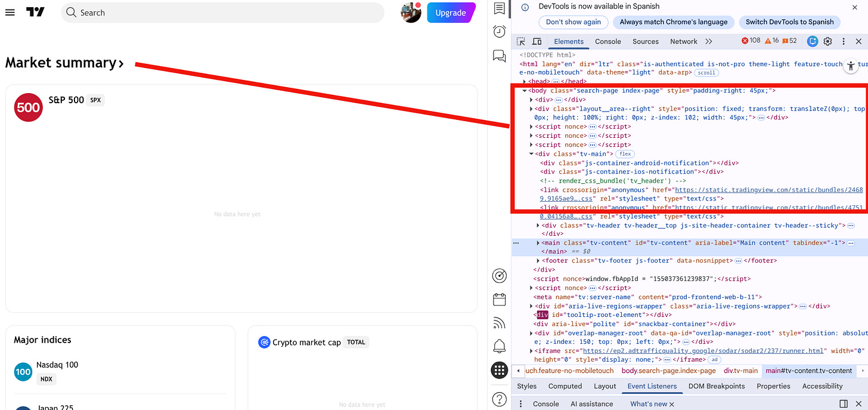
Task: Close the What's new drawer tab
Action: [x=672, y=404]
